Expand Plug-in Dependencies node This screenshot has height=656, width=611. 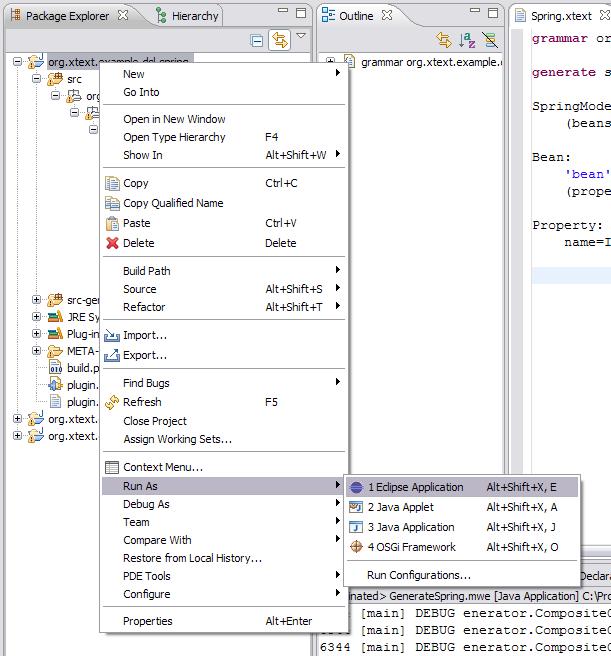click(37, 333)
